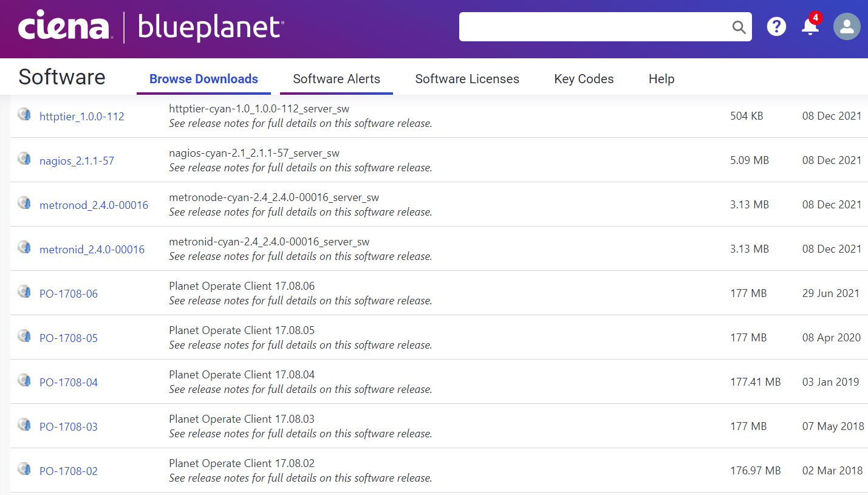Click the disc icon beside metronid_2.4.0-00016
868x495 pixels.
tap(24, 247)
